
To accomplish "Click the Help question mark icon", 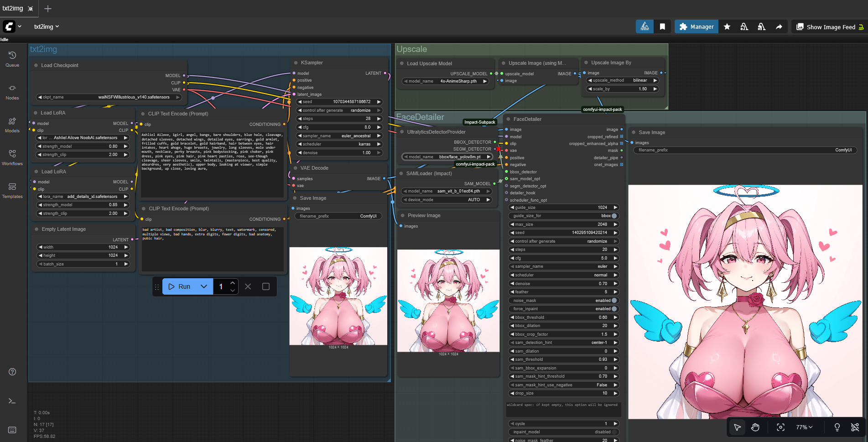I will pyautogui.click(x=12, y=372).
